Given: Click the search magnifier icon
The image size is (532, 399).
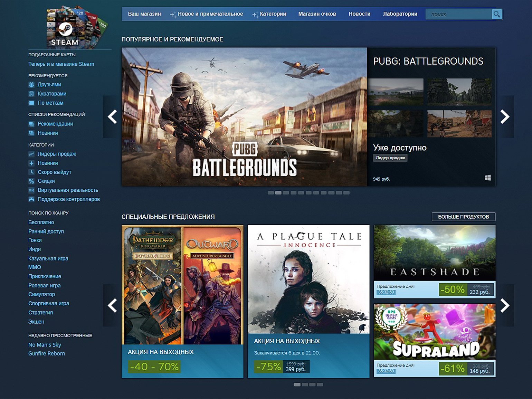Looking at the screenshot, I should click(x=496, y=14).
